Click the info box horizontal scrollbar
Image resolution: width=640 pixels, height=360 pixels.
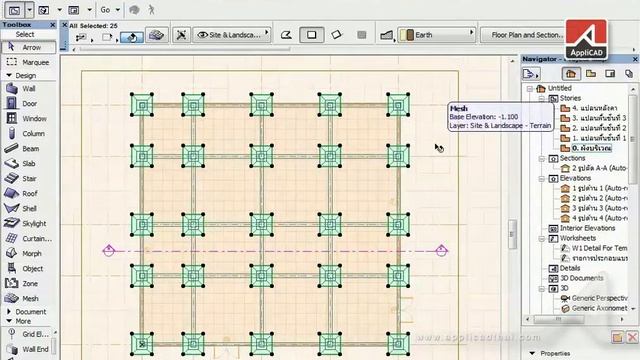tap(186, 49)
